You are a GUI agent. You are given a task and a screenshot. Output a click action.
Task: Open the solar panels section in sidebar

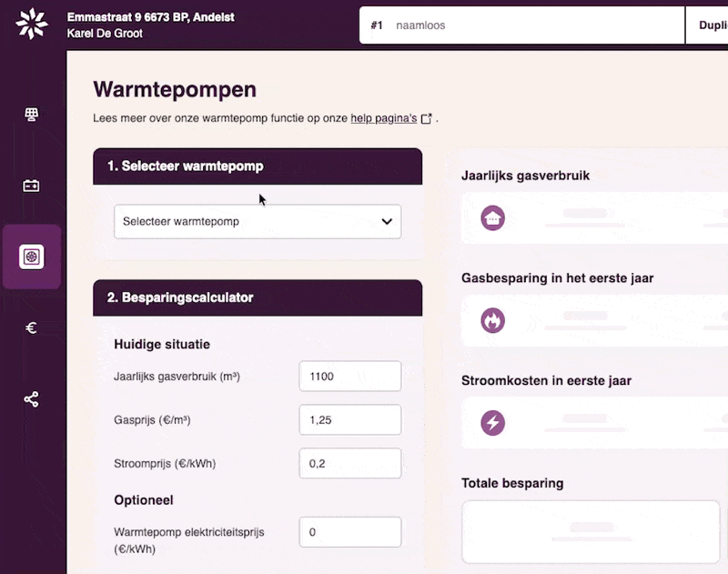32,115
